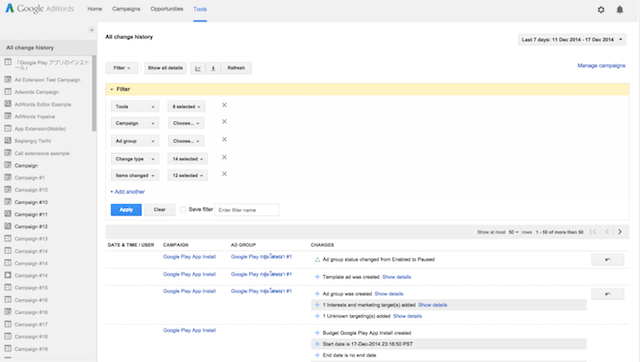640x362 pixels.
Task: Open the Tools filter type dropdown
Action: (135, 107)
